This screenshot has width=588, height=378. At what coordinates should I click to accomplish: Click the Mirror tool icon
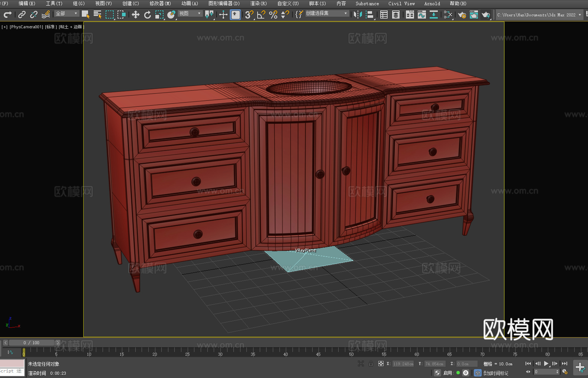click(358, 14)
